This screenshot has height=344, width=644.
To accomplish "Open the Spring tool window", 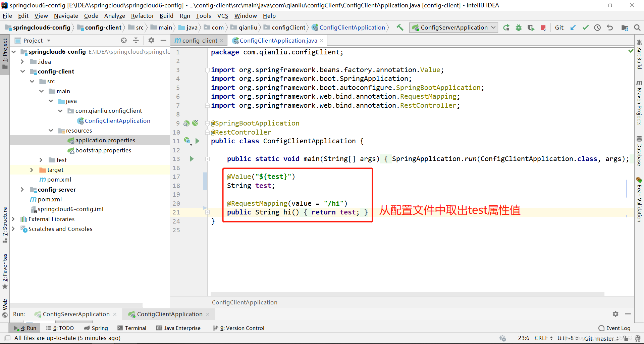I will (96, 328).
